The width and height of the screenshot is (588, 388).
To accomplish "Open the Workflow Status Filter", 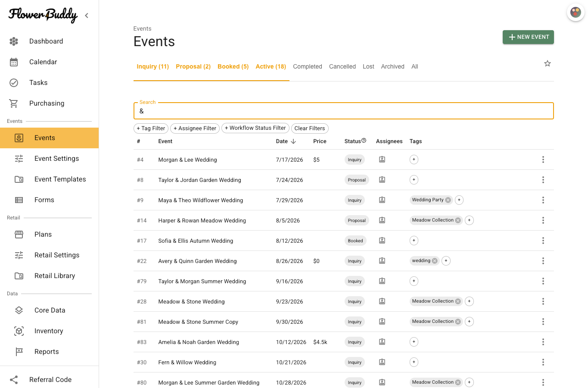I will pyautogui.click(x=255, y=128).
